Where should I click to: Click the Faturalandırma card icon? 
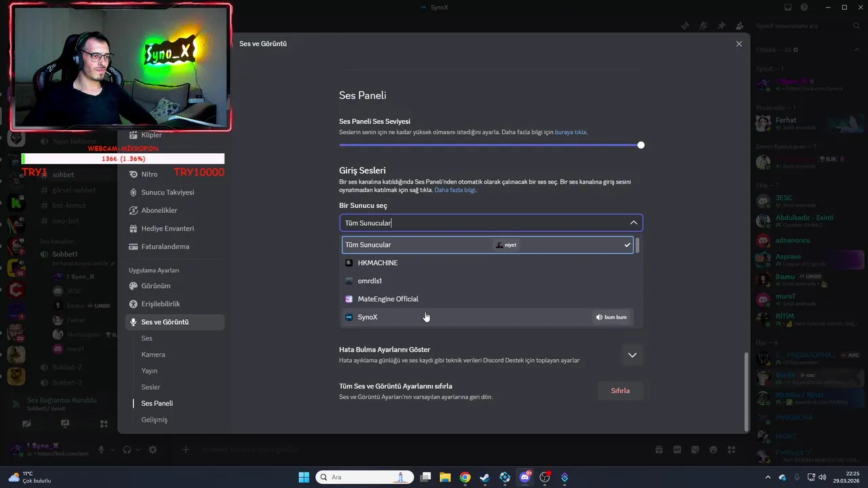click(x=133, y=247)
